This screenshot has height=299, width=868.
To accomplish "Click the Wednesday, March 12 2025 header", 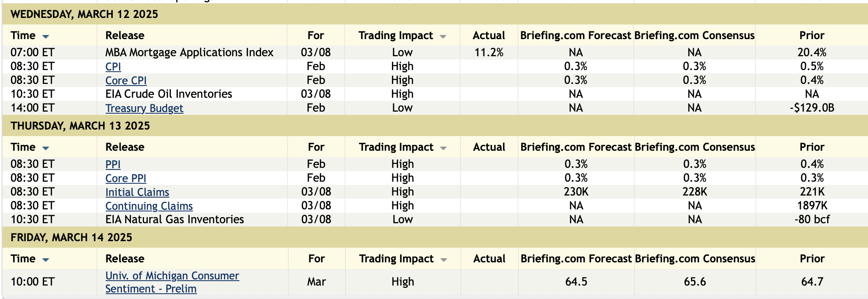I will [84, 14].
